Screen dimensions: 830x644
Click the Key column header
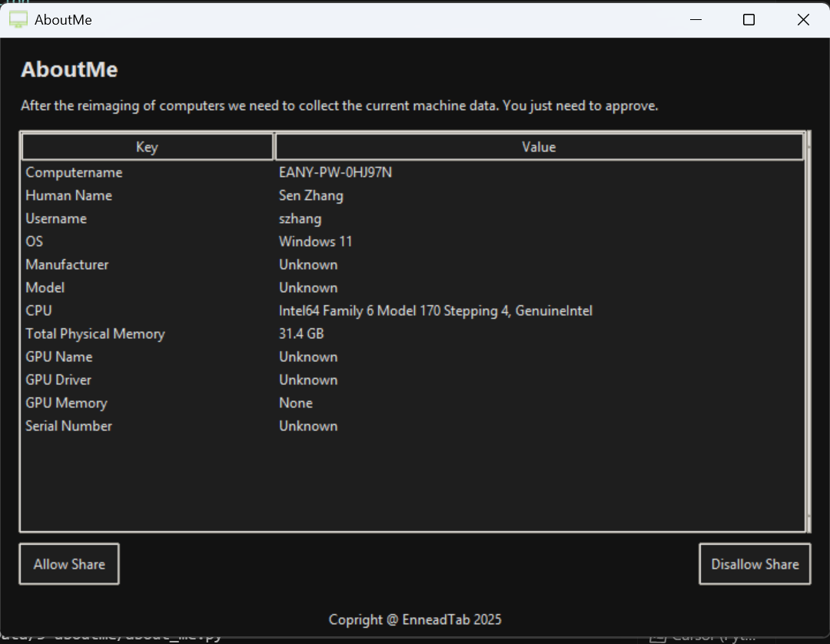click(x=147, y=147)
